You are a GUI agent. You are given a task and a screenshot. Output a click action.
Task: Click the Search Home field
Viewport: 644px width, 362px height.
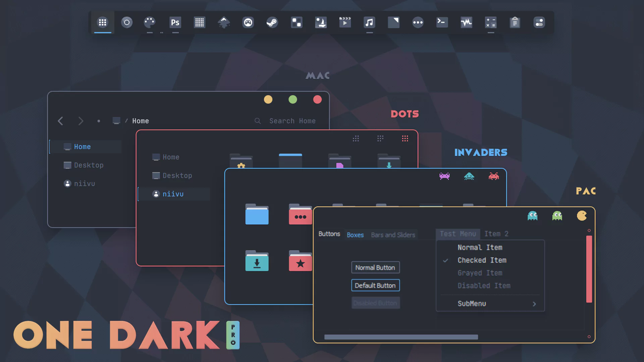pyautogui.click(x=292, y=121)
